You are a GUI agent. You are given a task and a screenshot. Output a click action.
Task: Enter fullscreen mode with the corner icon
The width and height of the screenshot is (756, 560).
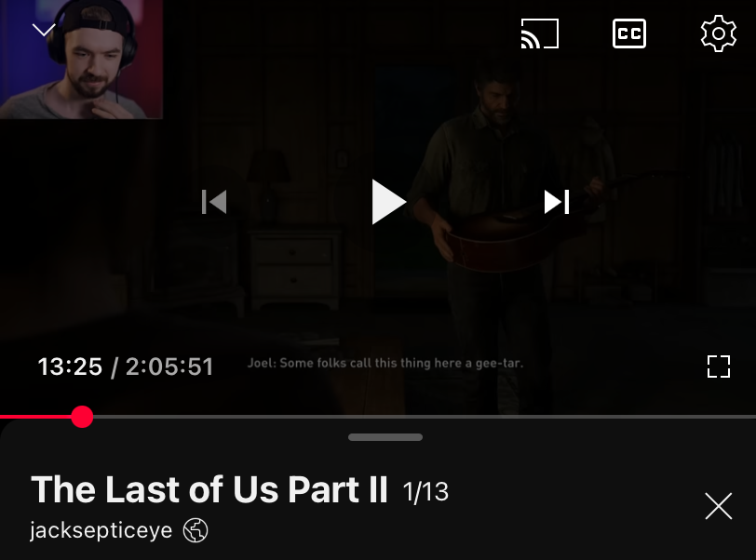click(719, 367)
